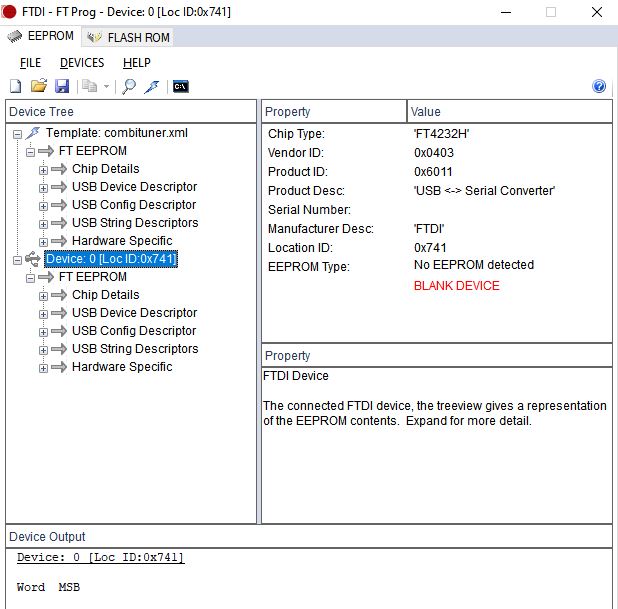The height and width of the screenshot is (609, 618).
Task: Expand USB String Descriptors under Device 0
Action: pyautogui.click(x=43, y=350)
